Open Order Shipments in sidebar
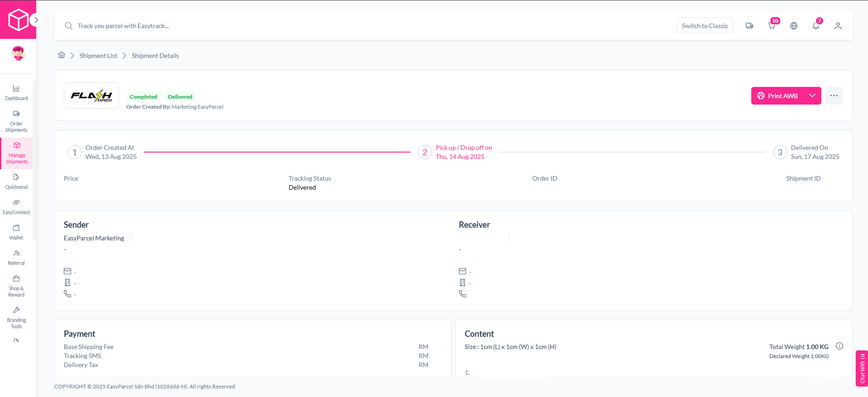 coord(16,120)
